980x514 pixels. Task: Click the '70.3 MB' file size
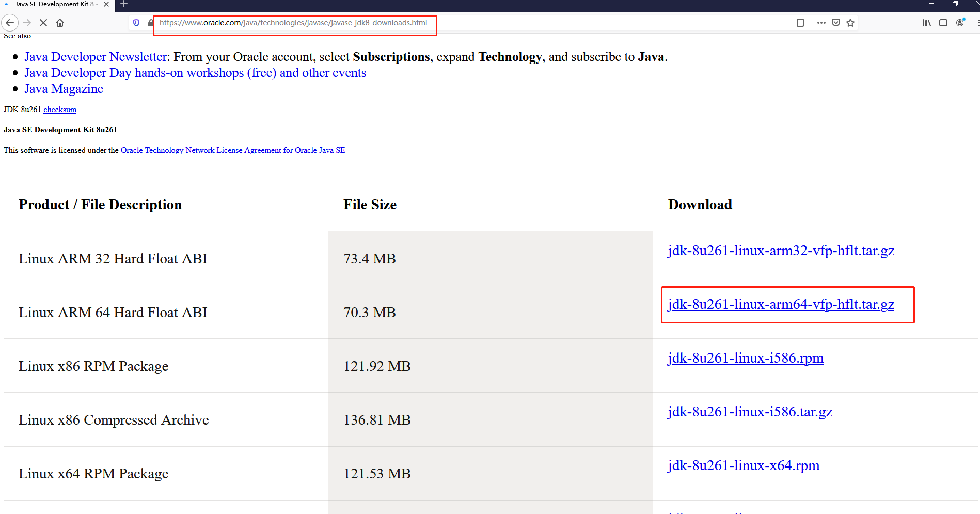(370, 313)
